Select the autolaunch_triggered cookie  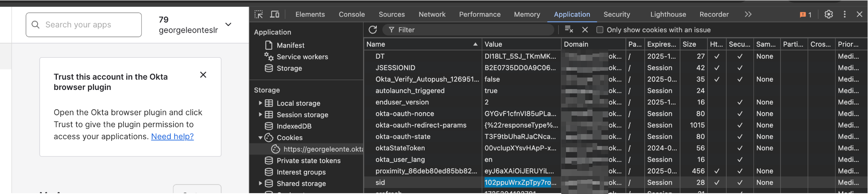(x=616, y=91)
